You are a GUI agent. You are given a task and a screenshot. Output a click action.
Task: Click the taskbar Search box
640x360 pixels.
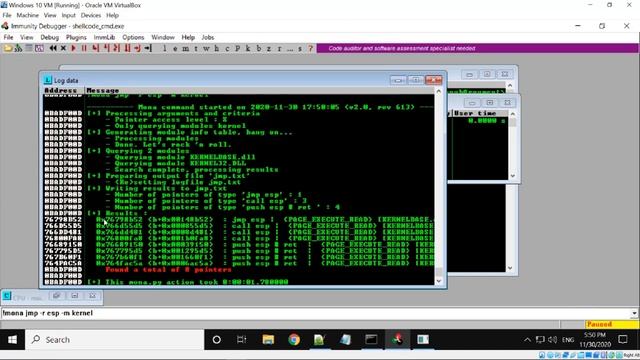click(115, 340)
